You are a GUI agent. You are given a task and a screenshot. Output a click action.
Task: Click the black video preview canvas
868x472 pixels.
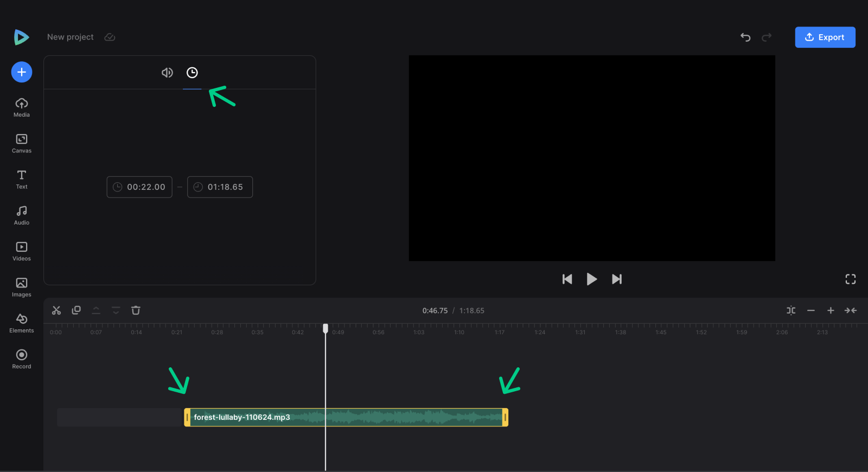592,158
